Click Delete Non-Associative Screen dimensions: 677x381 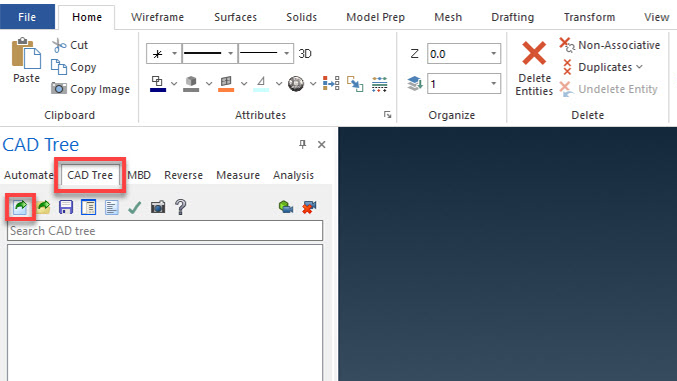point(610,45)
